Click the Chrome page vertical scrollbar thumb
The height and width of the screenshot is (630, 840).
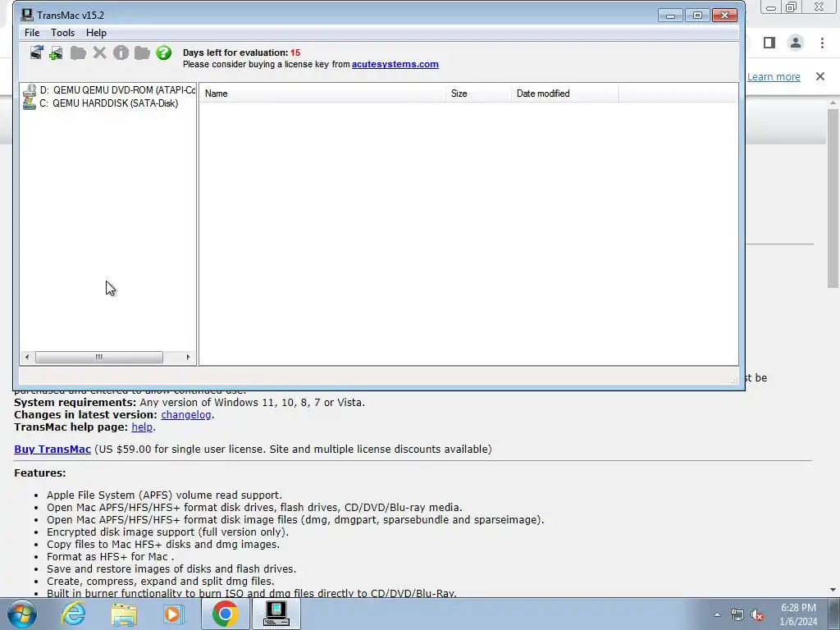coord(833,199)
